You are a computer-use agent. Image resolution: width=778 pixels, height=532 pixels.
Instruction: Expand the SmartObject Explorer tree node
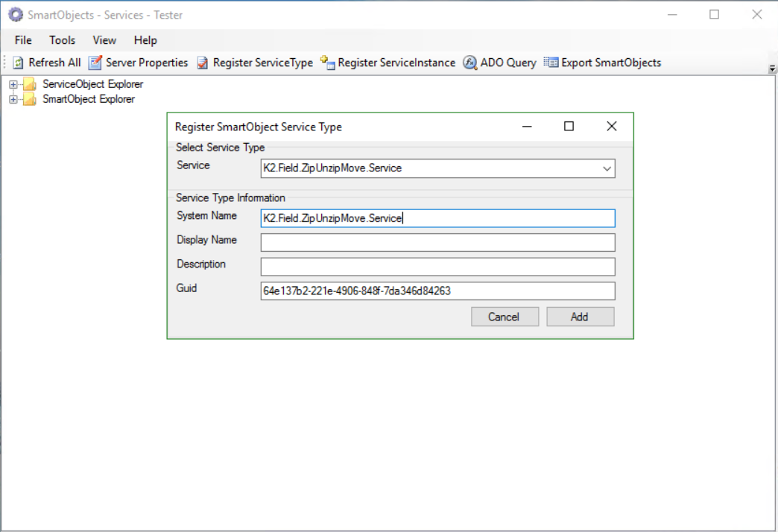tap(13, 99)
